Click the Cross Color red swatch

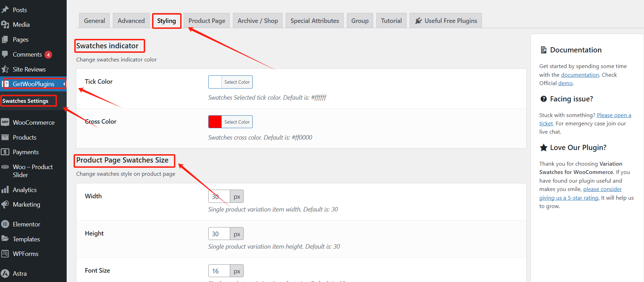coord(215,122)
